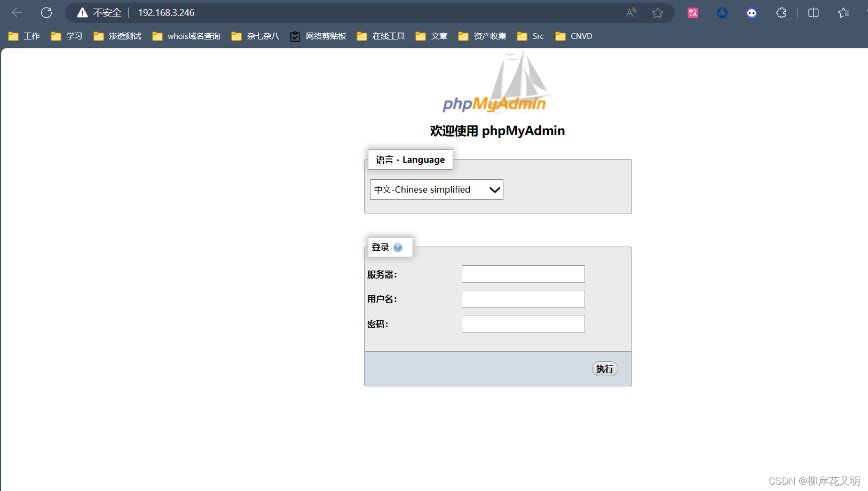Click the 执行 button to log in
Image resolution: width=868 pixels, height=491 pixels.
[x=605, y=369]
